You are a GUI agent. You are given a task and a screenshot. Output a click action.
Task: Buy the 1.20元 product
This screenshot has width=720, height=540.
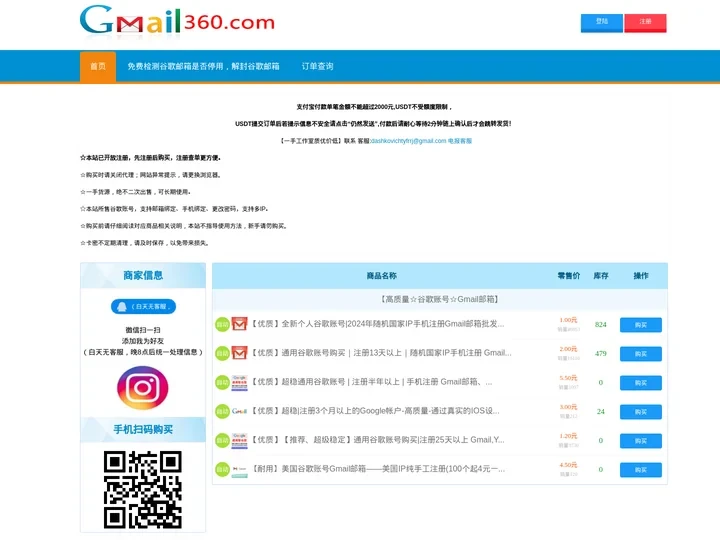pyautogui.click(x=641, y=441)
